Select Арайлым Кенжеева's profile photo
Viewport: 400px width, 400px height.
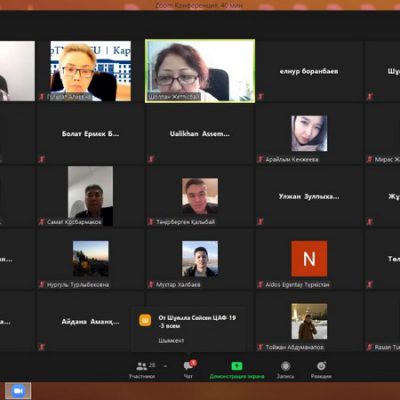point(309,133)
